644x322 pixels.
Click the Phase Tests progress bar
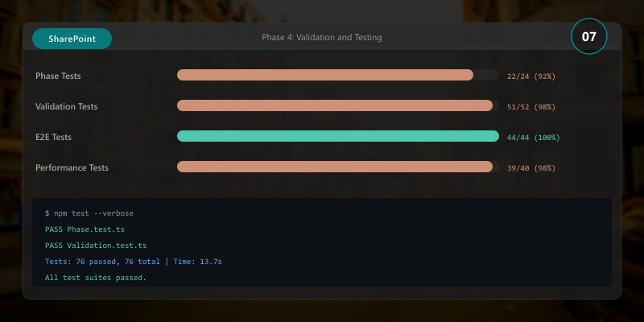338,75
